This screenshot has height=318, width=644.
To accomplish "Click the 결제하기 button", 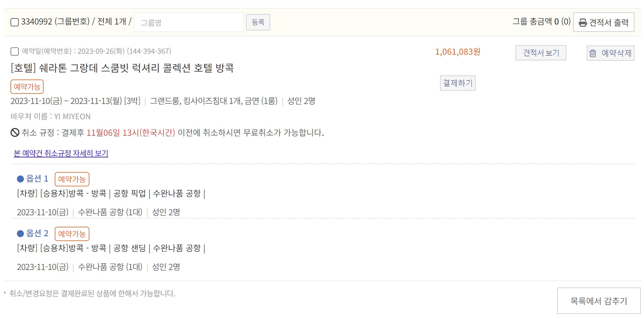I will 458,83.
